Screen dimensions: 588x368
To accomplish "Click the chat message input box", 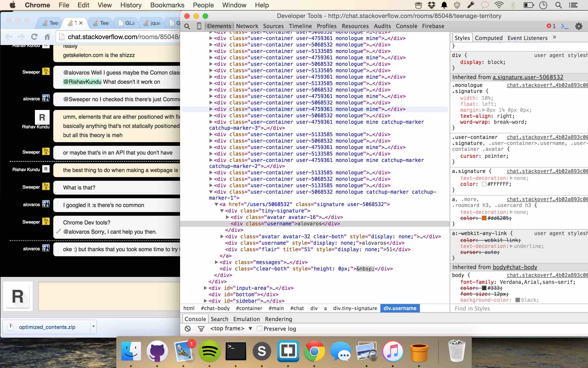I will tap(109, 296).
